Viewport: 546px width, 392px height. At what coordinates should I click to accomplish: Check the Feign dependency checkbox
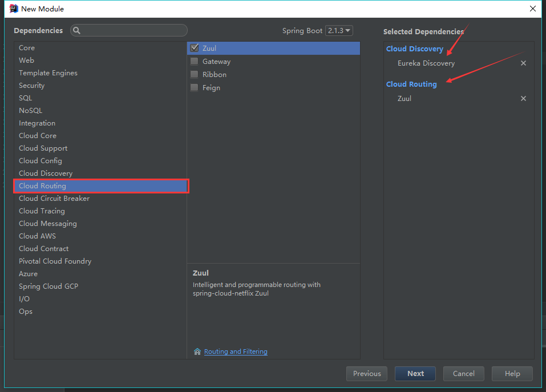click(195, 88)
